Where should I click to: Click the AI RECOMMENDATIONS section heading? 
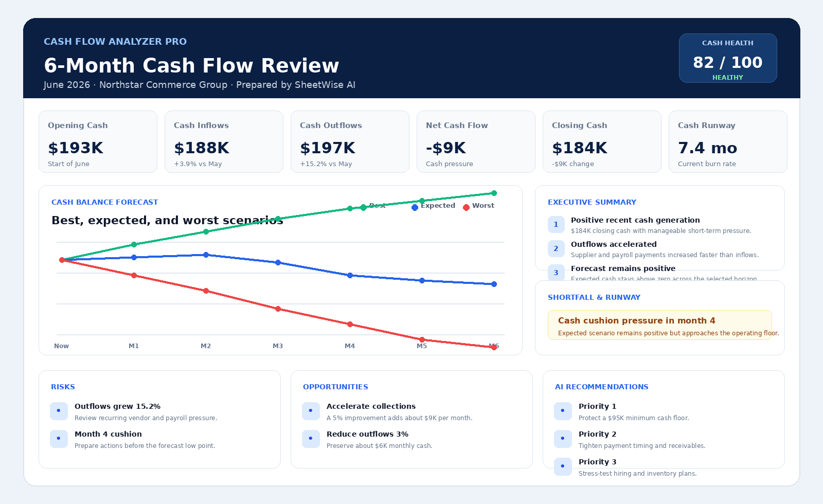(x=602, y=387)
